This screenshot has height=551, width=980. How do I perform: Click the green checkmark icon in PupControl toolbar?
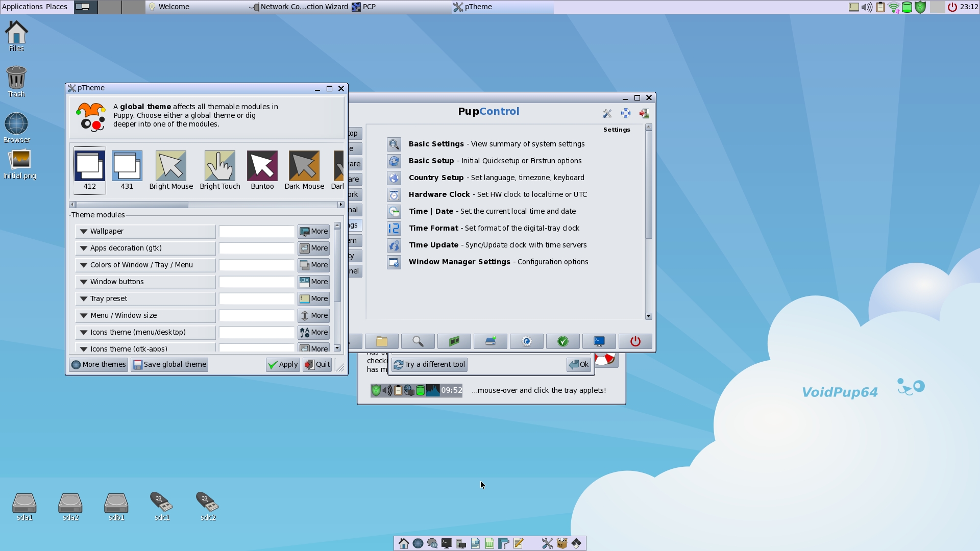(x=562, y=341)
